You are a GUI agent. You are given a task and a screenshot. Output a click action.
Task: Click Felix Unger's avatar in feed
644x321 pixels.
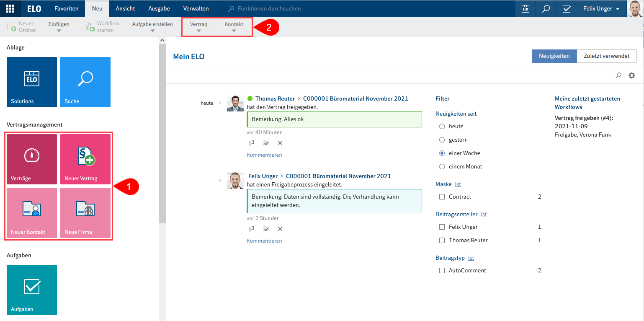[235, 181]
